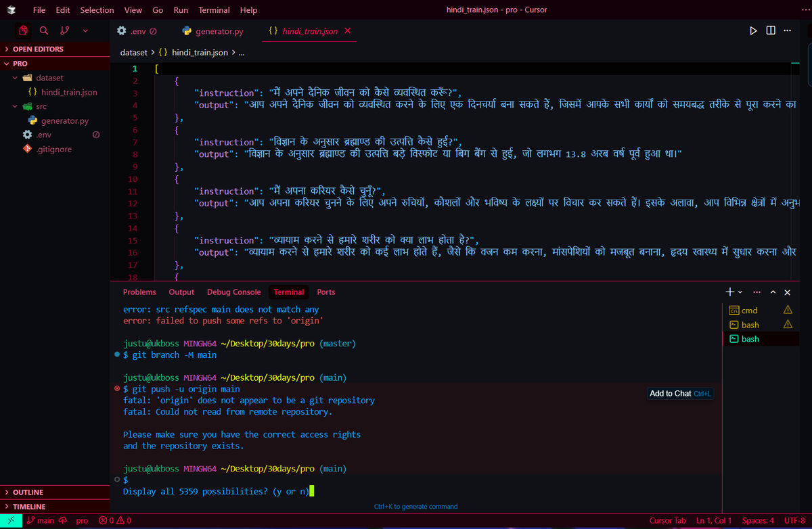The image size is (812, 529).
Task: Click the Run file play icon
Action: (x=753, y=31)
